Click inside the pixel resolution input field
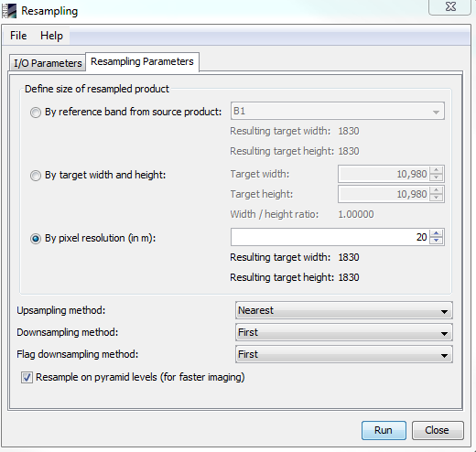 click(330, 237)
